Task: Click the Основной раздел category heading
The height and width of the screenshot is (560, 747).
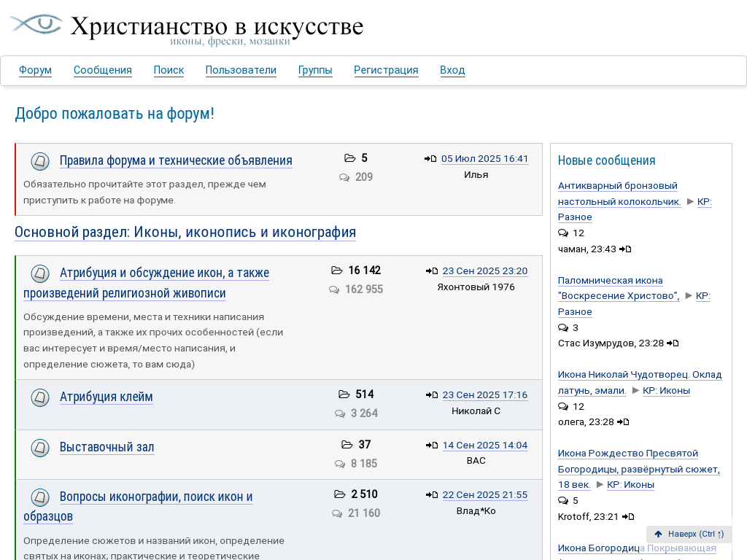Action: 185,233
